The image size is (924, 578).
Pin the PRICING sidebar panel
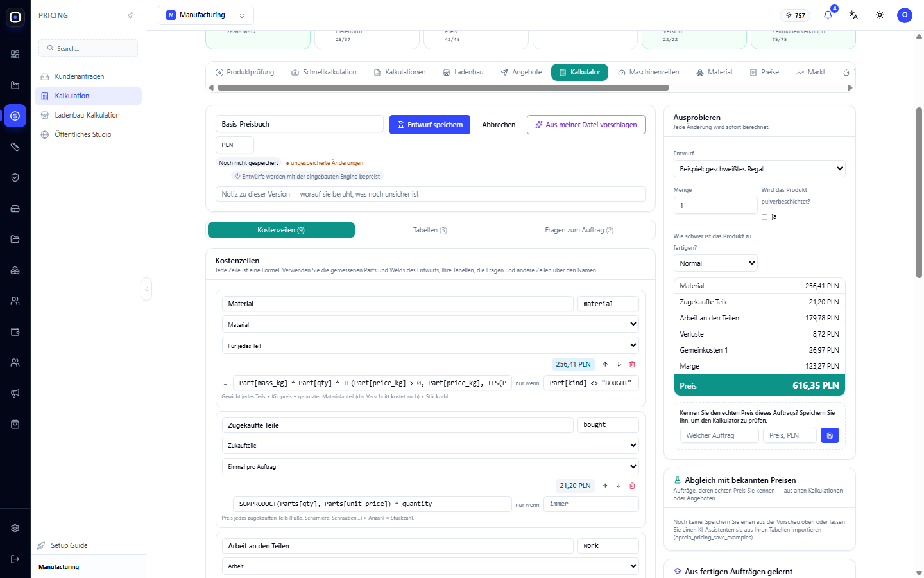click(131, 15)
